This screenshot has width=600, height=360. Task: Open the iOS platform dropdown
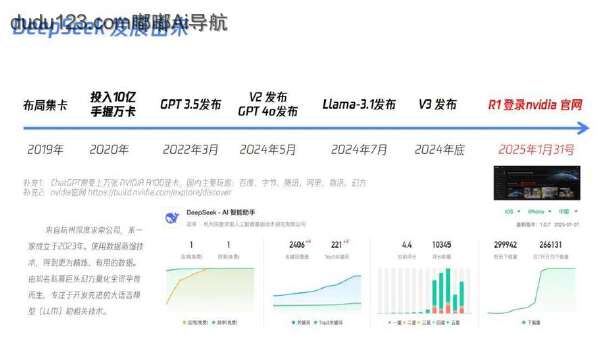point(512,212)
